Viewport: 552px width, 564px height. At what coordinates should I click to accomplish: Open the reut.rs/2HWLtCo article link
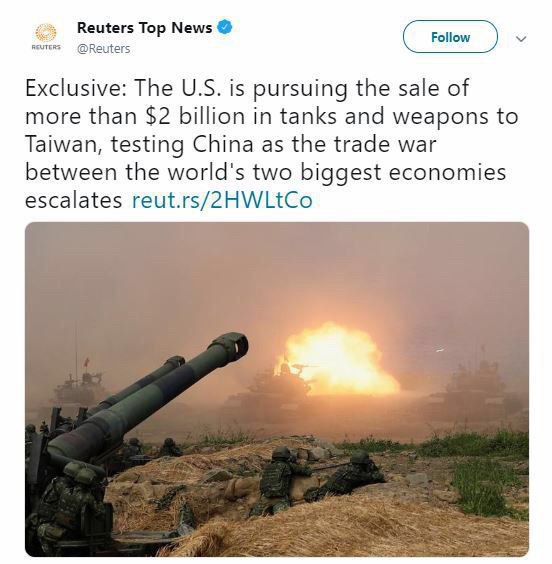(222, 200)
